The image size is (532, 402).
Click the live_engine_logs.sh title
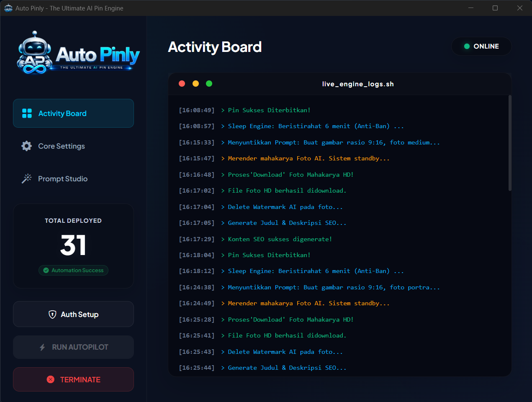click(x=358, y=84)
